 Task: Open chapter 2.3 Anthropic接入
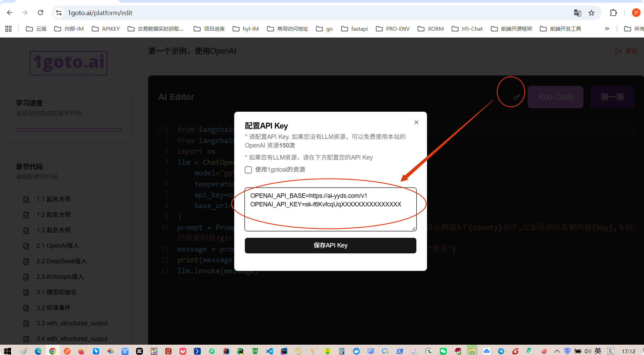click(x=60, y=277)
